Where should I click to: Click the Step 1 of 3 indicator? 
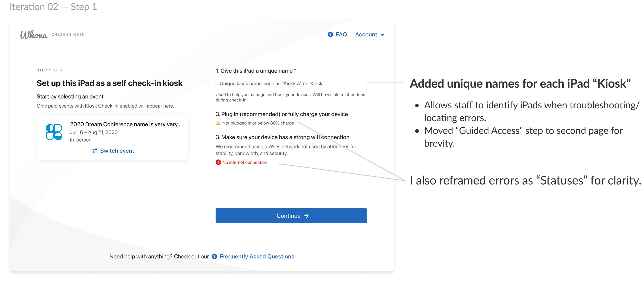(x=49, y=70)
